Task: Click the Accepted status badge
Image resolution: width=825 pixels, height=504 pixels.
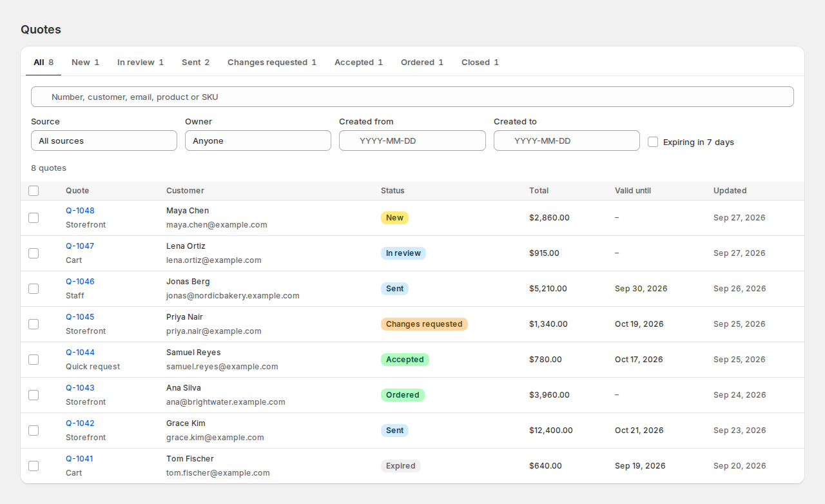Action: pyautogui.click(x=405, y=360)
